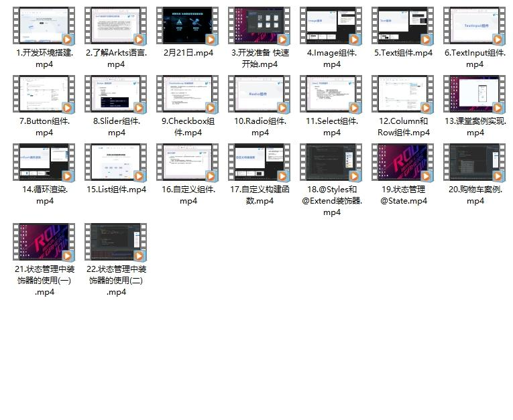Screen dimensions: 513x420
Task: Select the 21.状态管理中装饰器的使用(一) video icon
Action: [44, 242]
